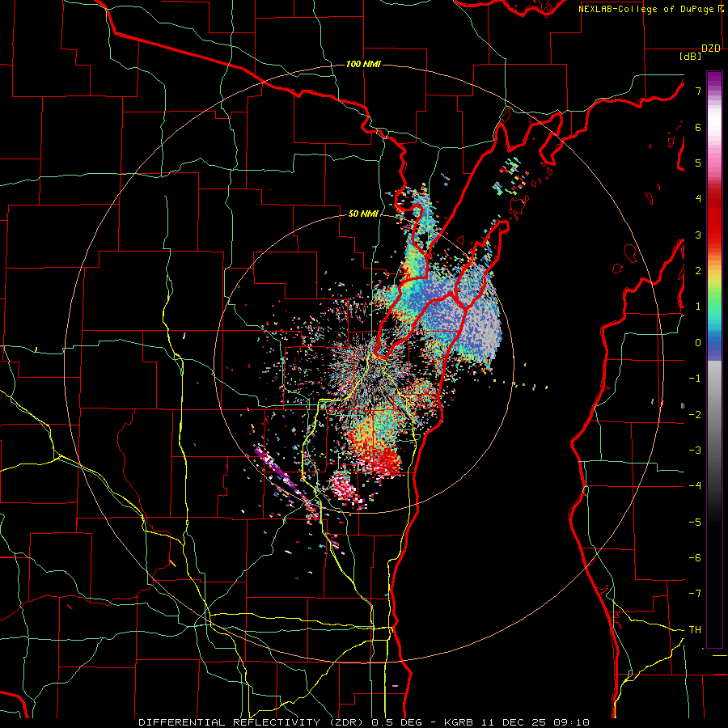Click the -2 value on color scale
728x728 pixels.
click(x=695, y=415)
